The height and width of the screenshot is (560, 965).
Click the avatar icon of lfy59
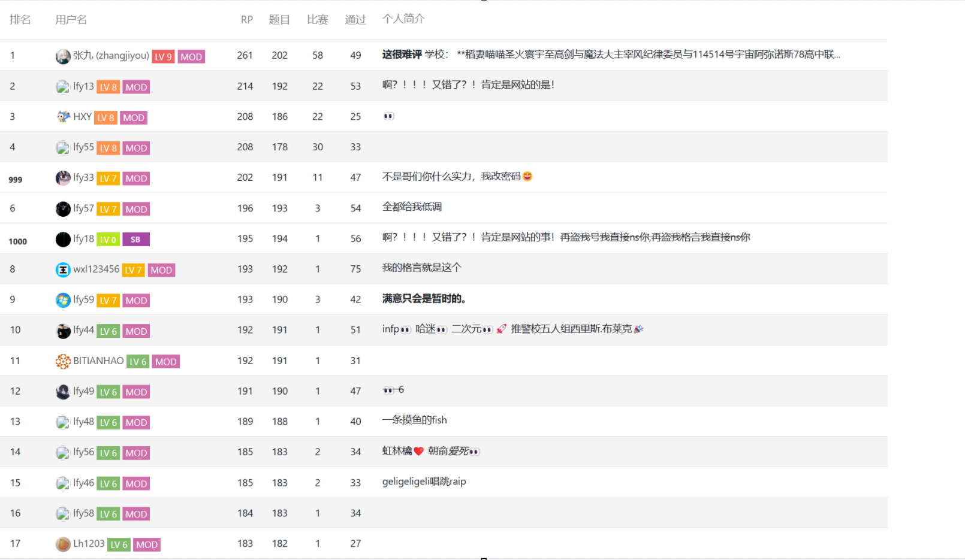tap(63, 300)
